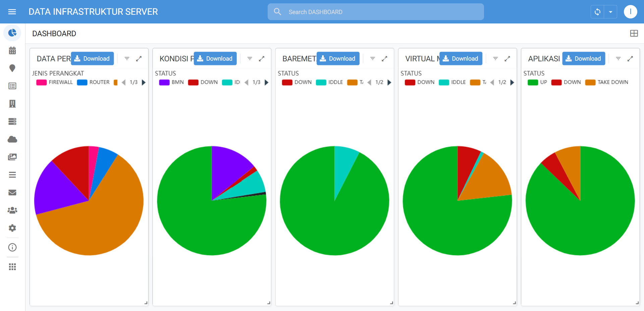Open the apps grid icon in sidebar
The height and width of the screenshot is (311, 644).
tap(12, 267)
